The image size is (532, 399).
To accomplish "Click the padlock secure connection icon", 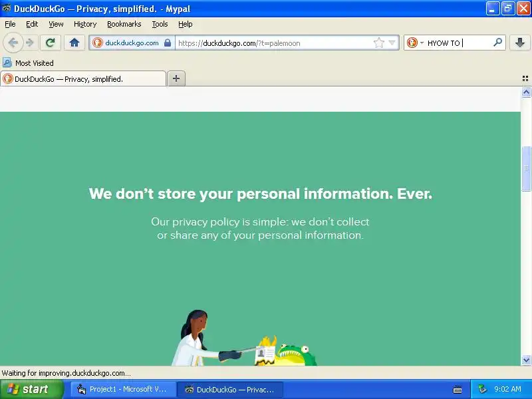I will tap(168, 43).
